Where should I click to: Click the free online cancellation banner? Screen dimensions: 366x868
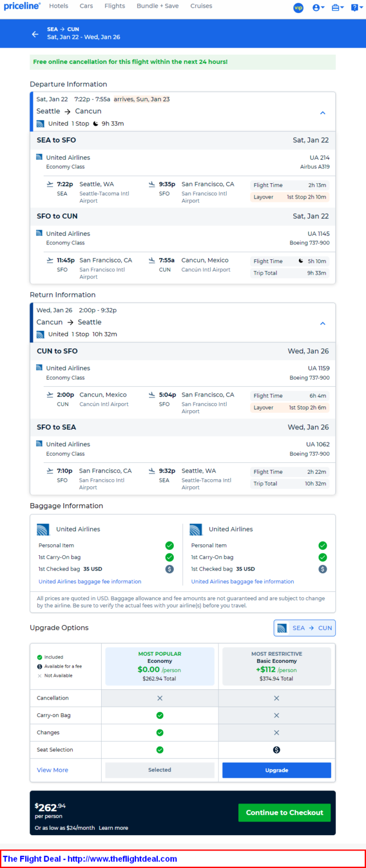[182, 62]
